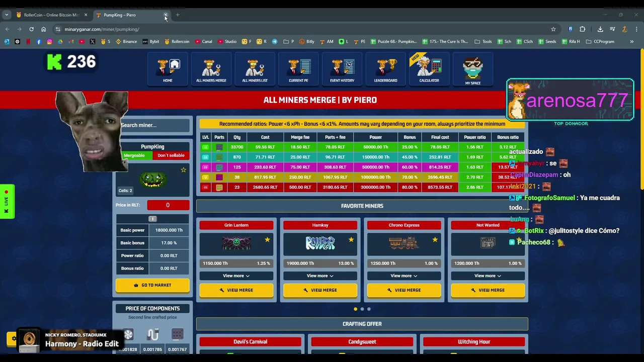Click the Witching Hour crafting offer
644x362 pixels.
click(474, 342)
